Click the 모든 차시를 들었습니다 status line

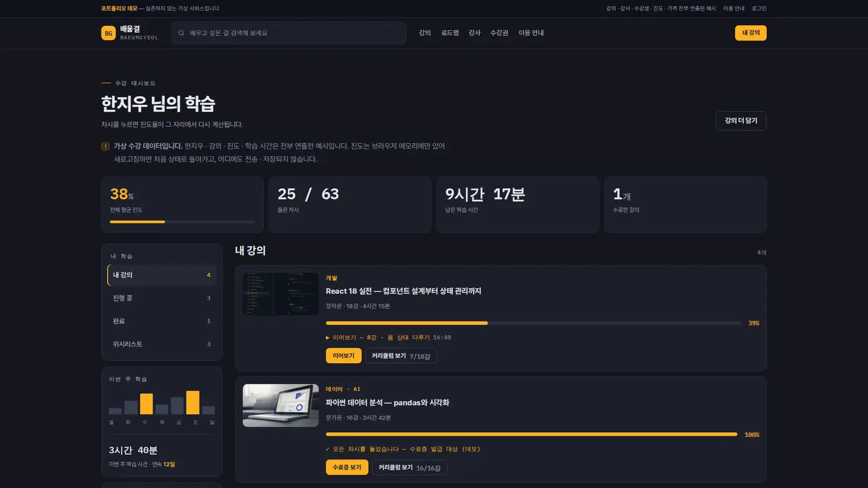pos(403,449)
